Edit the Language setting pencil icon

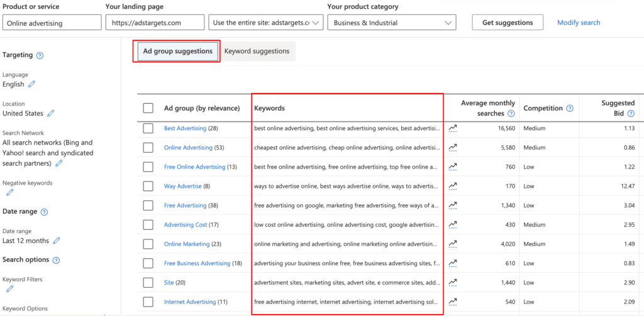point(31,84)
